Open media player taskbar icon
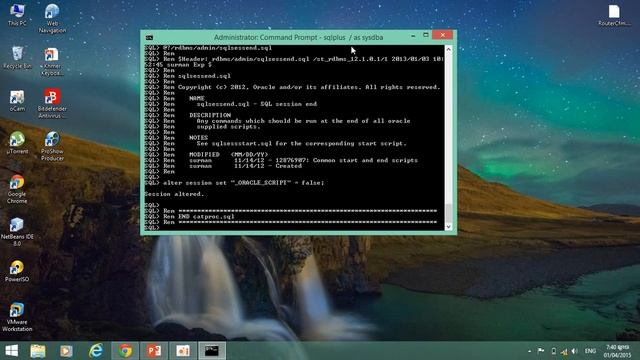640x360 pixels. click(x=66, y=351)
